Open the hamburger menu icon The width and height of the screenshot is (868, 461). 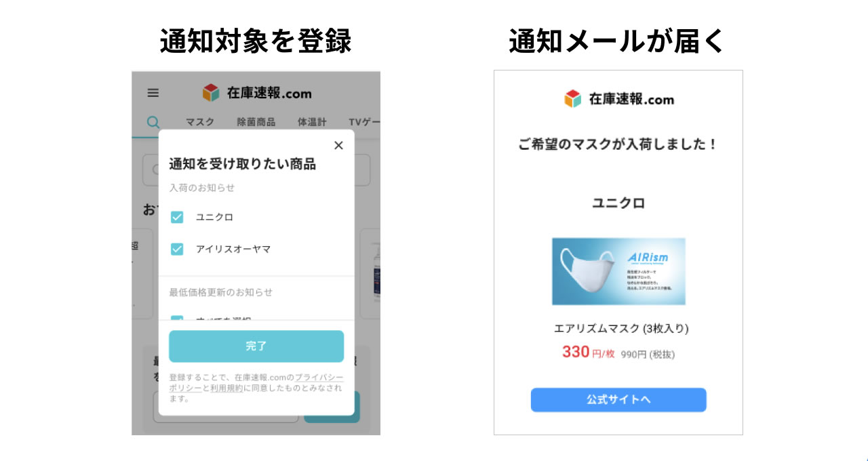point(153,93)
